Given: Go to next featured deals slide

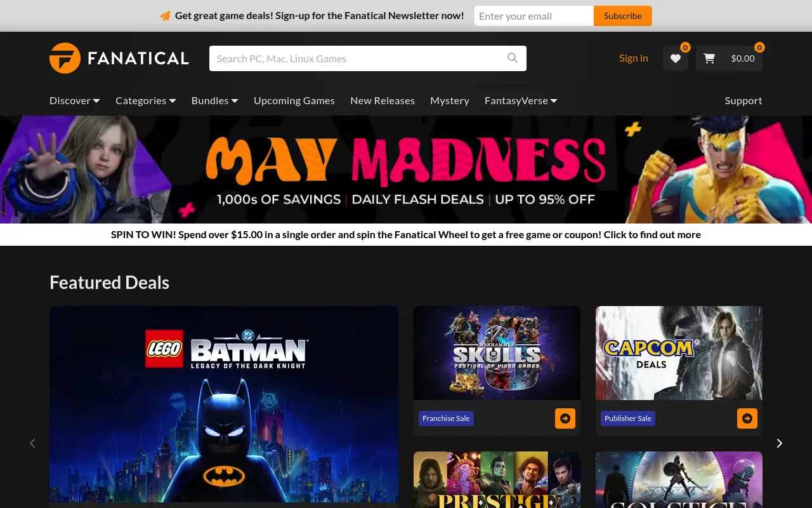Looking at the screenshot, I should tap(780, 443).
